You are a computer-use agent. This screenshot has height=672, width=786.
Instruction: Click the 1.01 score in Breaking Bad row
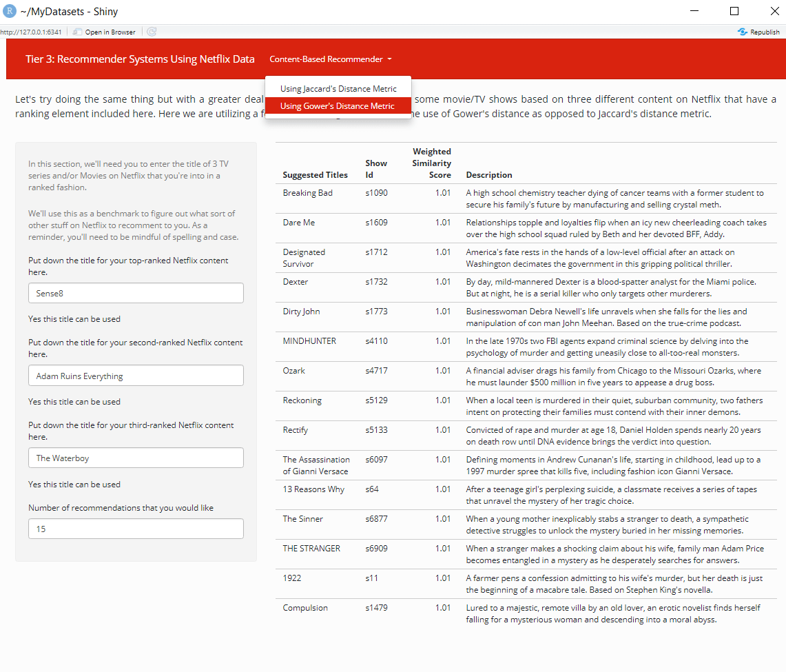click(443, 193)
